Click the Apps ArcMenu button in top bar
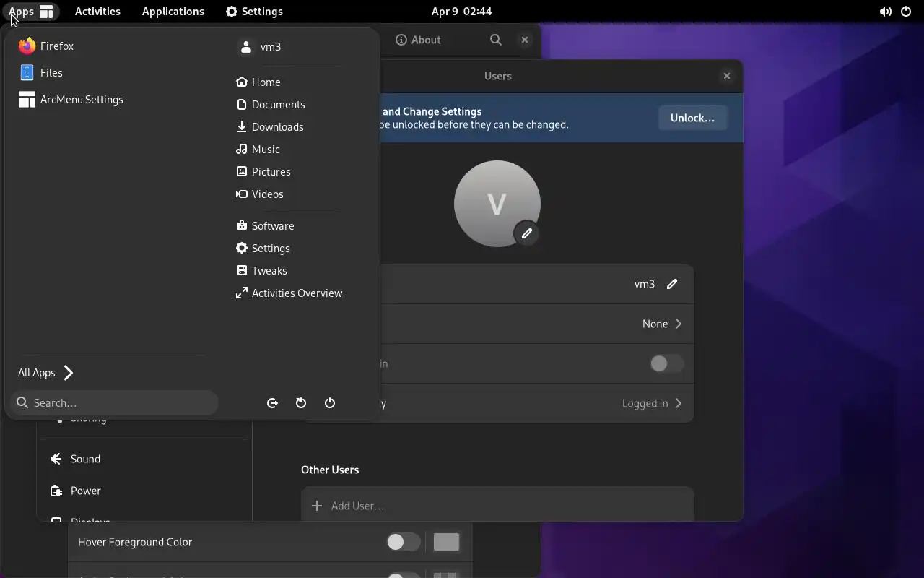 tap(31, 12)
